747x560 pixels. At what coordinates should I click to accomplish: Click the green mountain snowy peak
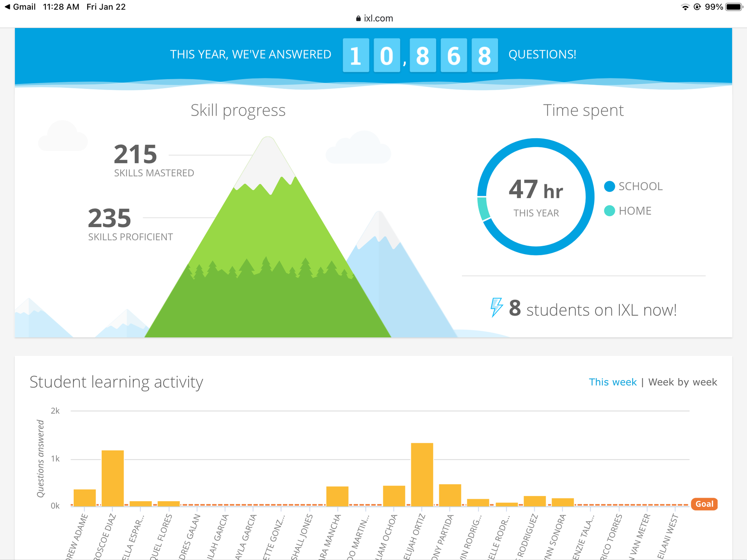point(268,160)
